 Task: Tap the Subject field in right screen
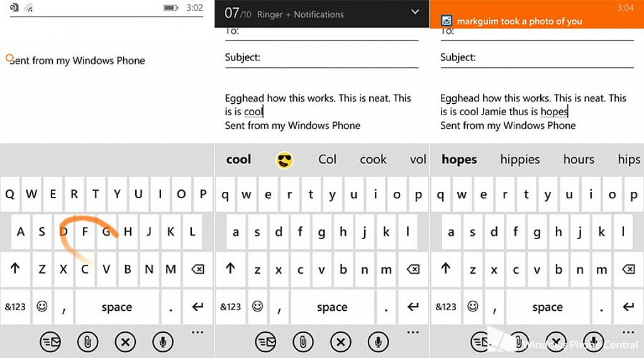(537, 58)
